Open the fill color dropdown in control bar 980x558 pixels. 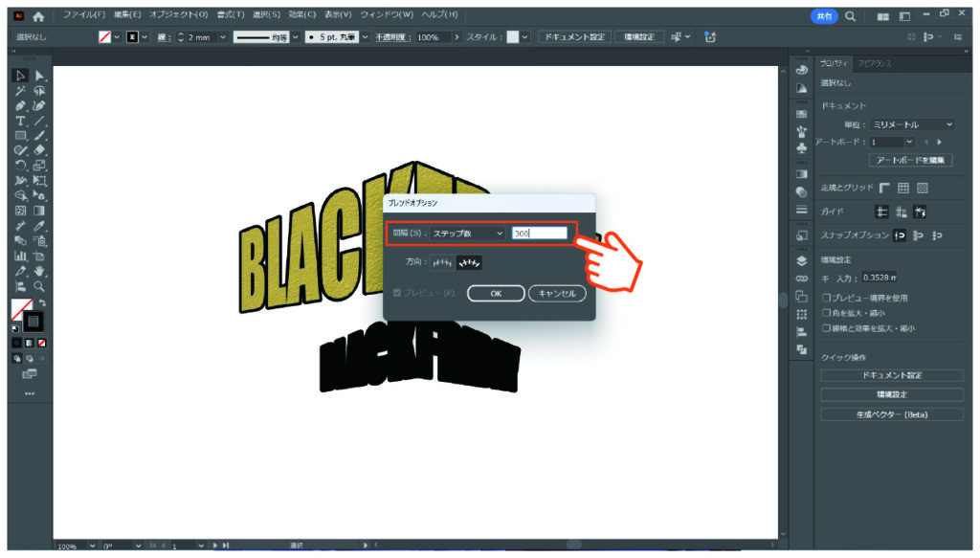pos(116,37)
